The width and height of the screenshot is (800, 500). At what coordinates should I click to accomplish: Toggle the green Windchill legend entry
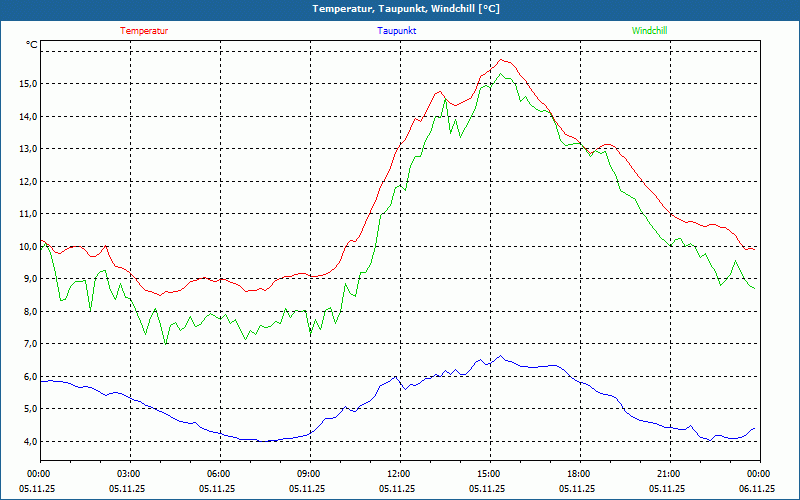(649, 31)
